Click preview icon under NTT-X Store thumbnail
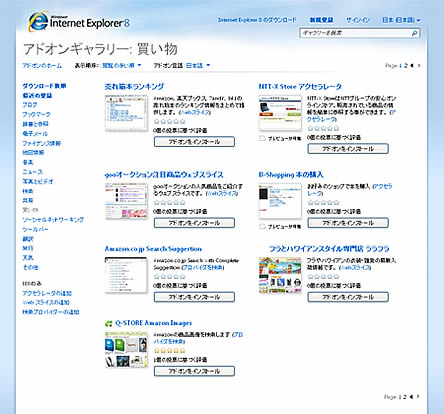The image size is (444, 414). click(262, 138)
